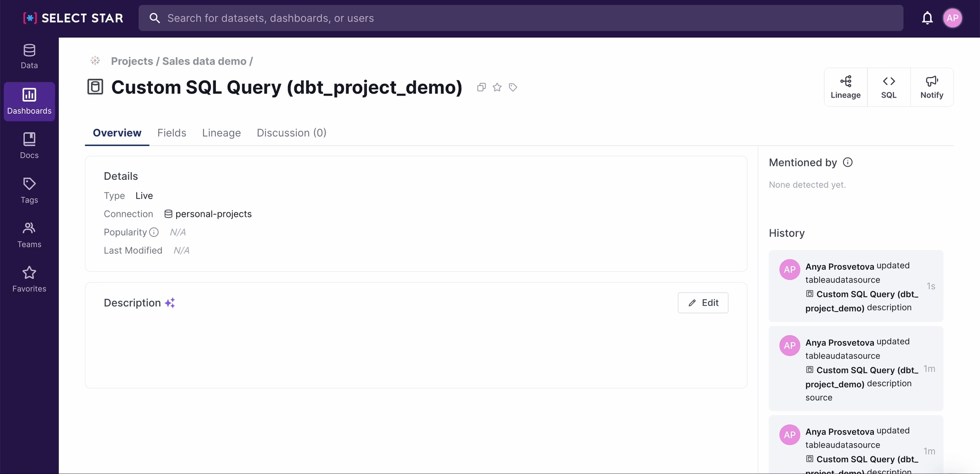Open the AP user avatar menu
This screenshot has width=980, height=474.
(x=952, y=18)
